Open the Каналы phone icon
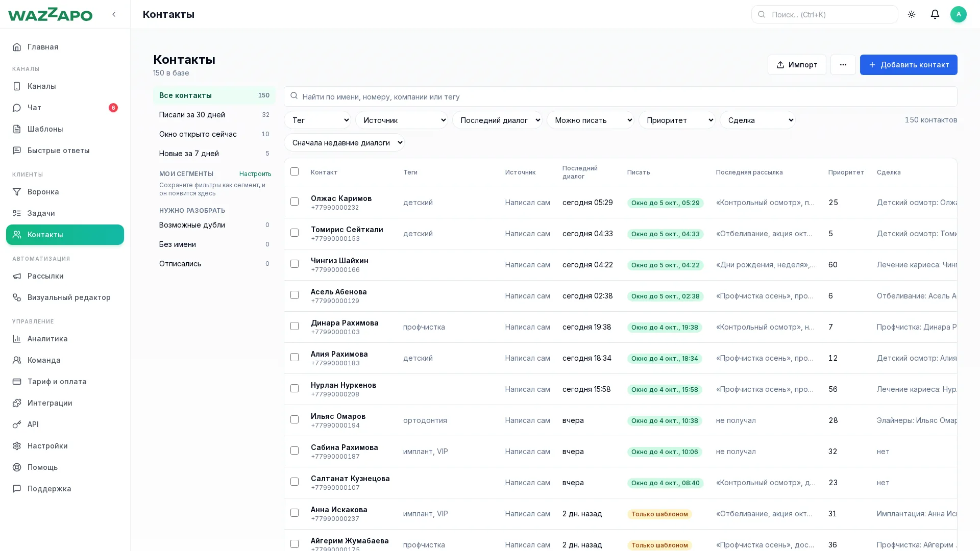The image size is (980, 551). [x=17, y=86]
